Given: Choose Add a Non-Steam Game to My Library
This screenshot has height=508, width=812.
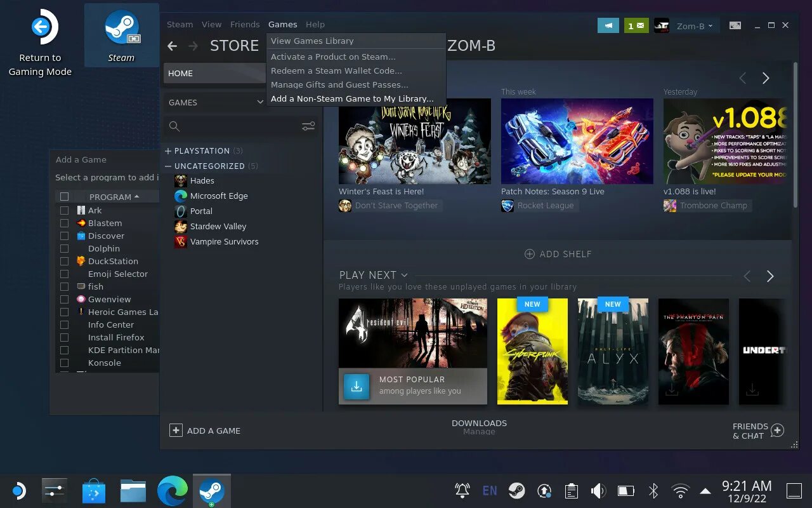Looking at the screenshot, I should click(x=352, y=98).
